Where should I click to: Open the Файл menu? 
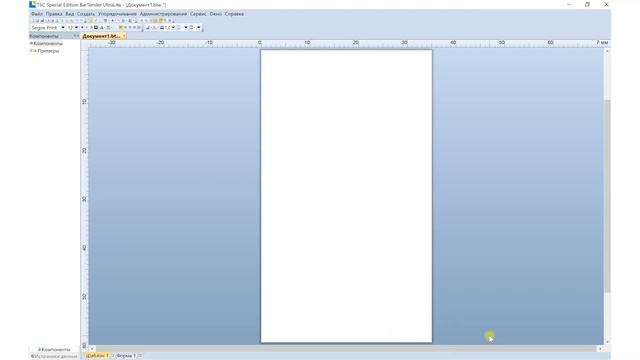coord(37,14)
